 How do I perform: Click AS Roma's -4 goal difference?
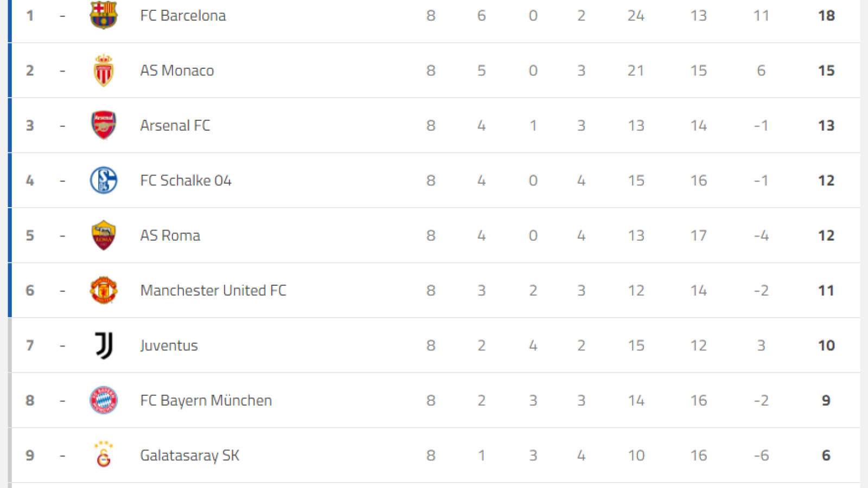[761, 235]
